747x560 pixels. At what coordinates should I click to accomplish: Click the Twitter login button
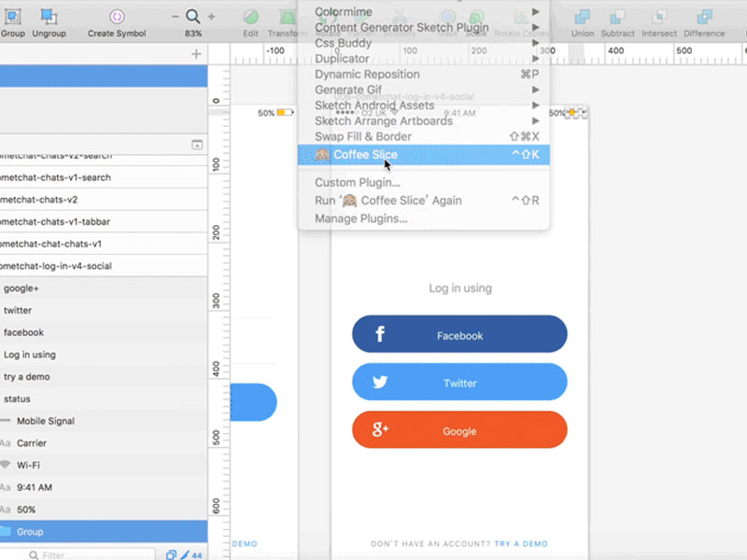(x=459, y=382)
